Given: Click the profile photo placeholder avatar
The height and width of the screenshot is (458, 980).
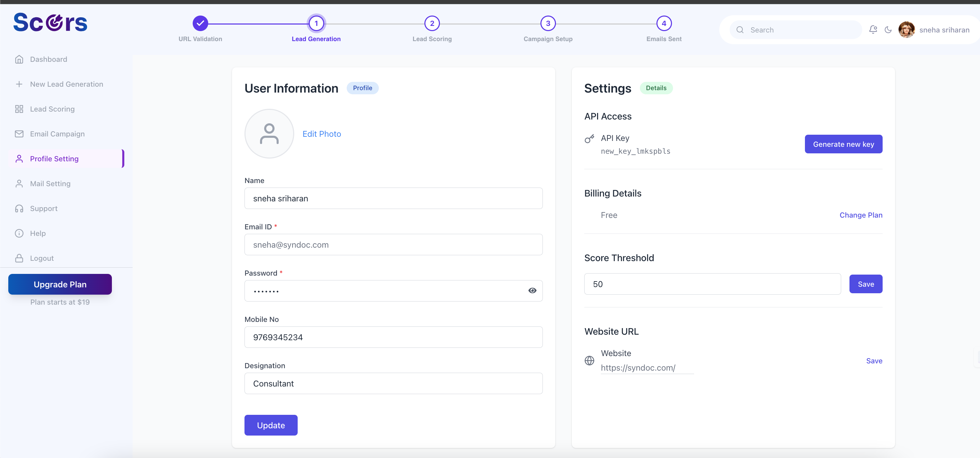Looking at the screenshot, I should (x=269, y=134).
